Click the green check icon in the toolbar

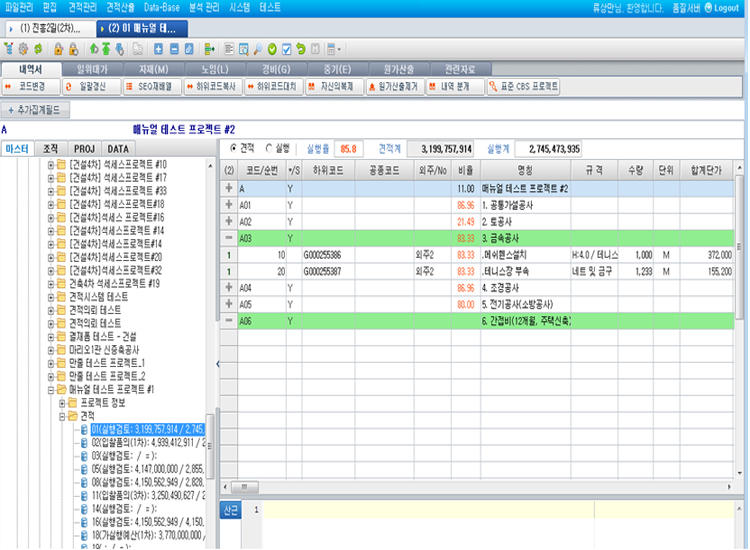tap(272, 48)
